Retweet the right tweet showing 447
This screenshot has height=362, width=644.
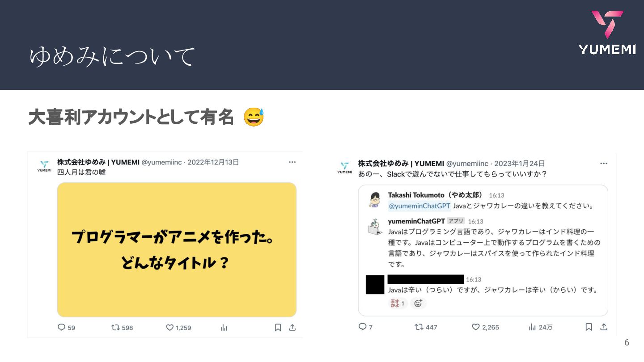[419, 327]
